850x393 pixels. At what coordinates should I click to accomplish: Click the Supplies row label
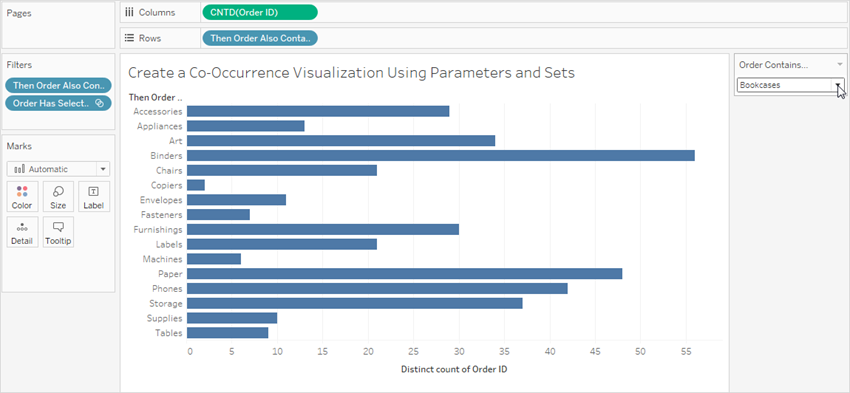click(x=165, y=318)
